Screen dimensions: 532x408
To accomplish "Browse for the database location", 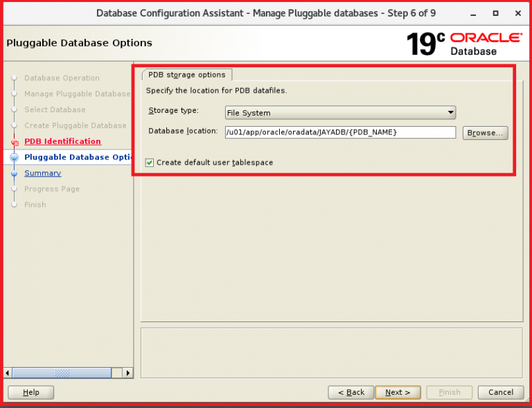I will [485, 132].
